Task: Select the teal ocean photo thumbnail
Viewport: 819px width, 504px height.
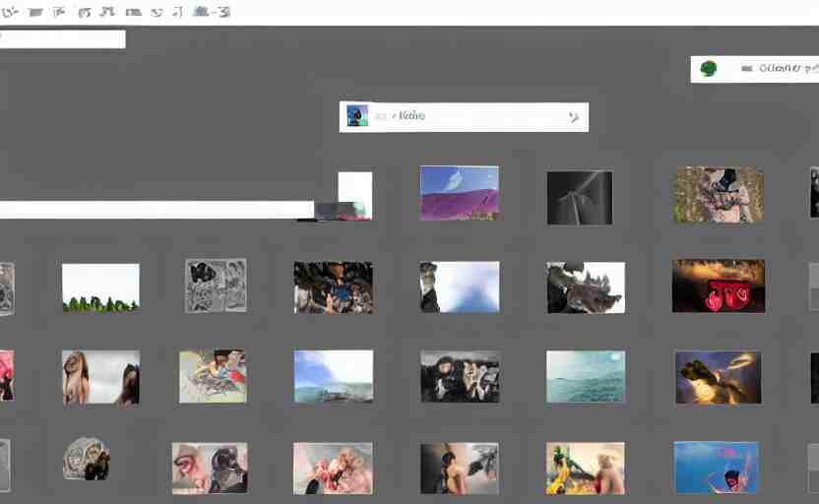Action: point(586,376)
